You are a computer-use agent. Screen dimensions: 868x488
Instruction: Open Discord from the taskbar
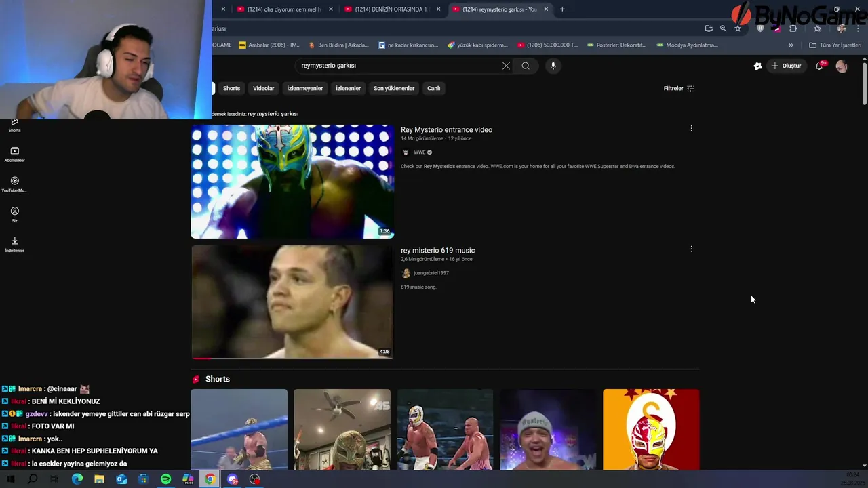[233, 479]
